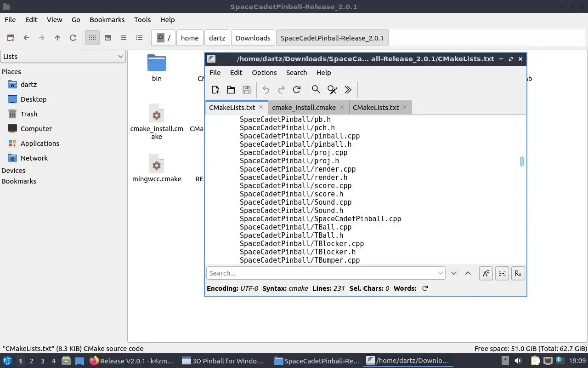Image resolution: width=588 pixels, height=368 pixels.
Task: Open dartz home in Places
Action: (x=28, y=85)
